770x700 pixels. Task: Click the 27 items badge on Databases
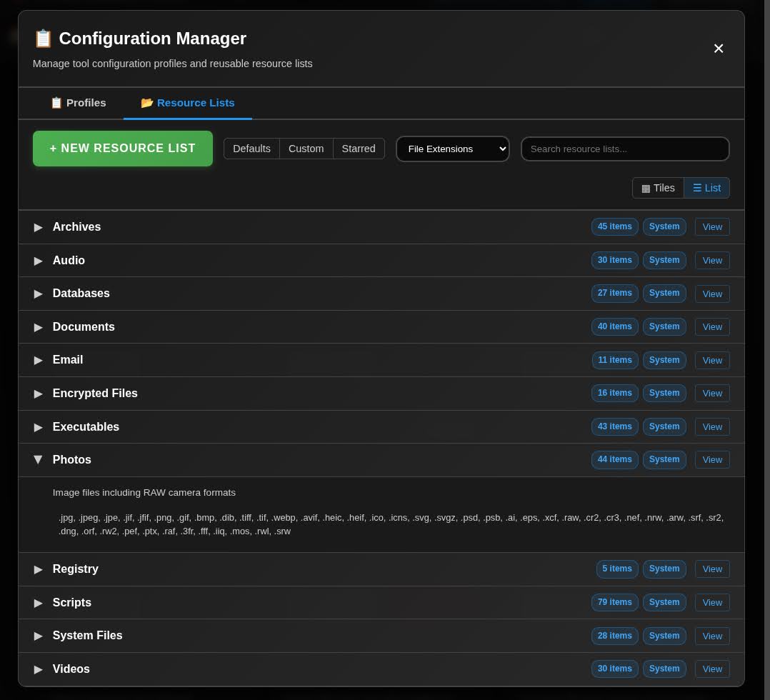[614, 293]
